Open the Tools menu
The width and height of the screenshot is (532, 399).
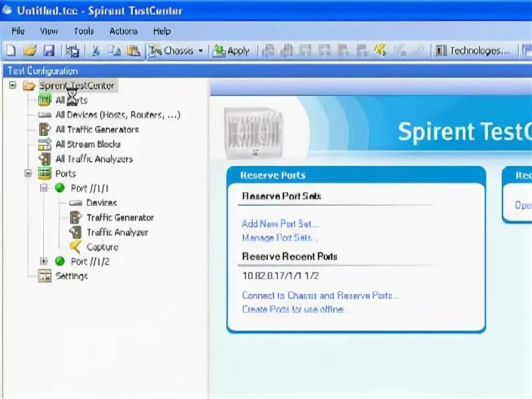point(84,31)
